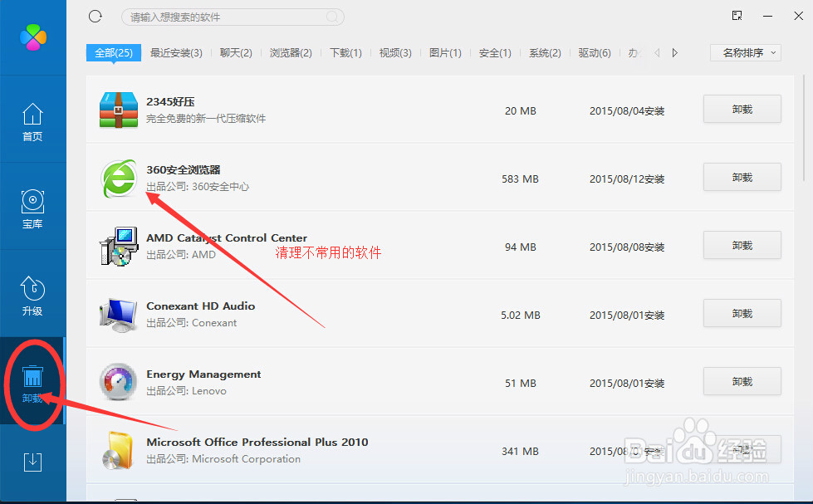Go to 首页 home in sidebar

(32, 122)
